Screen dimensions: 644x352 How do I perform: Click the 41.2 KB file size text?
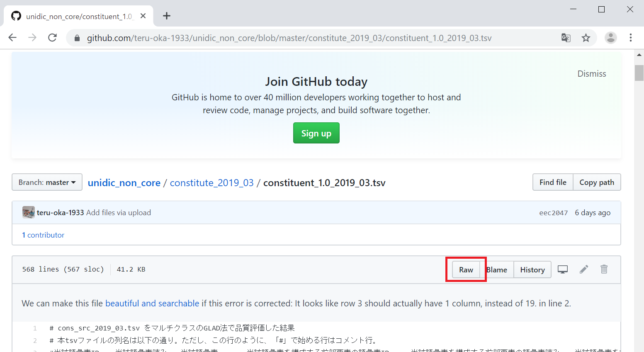(131, 269)
